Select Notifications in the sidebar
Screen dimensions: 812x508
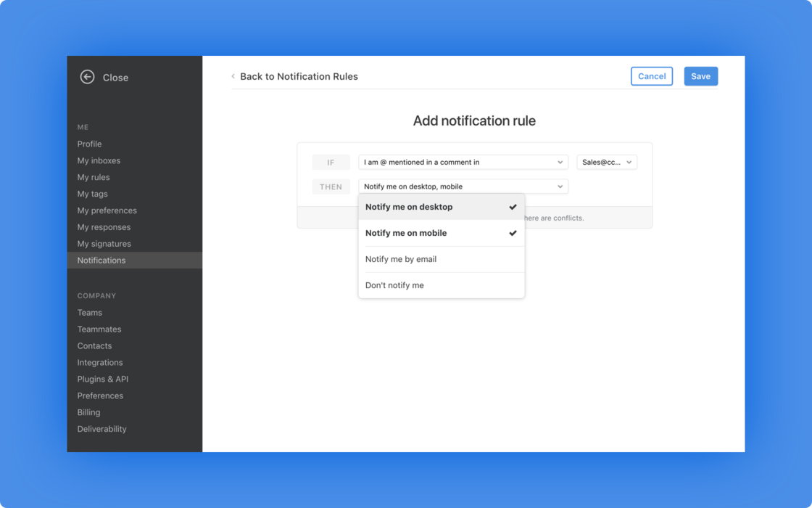click(135, 261)
